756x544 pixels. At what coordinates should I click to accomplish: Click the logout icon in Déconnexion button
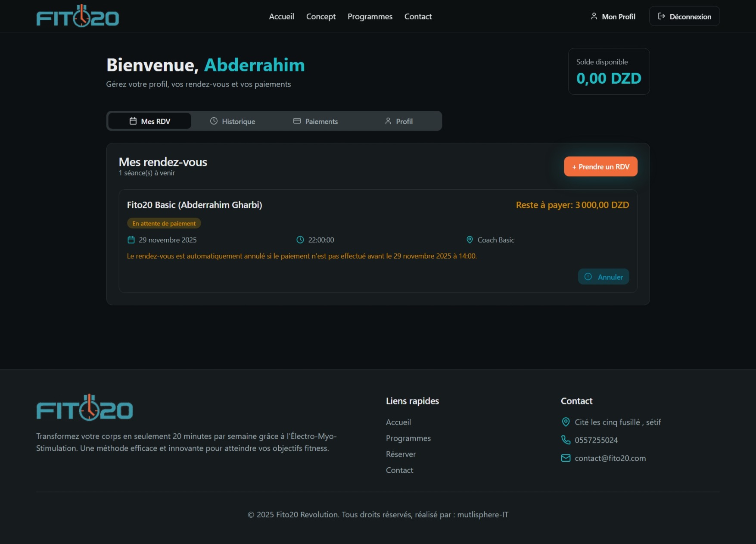(x=661, y=16)
